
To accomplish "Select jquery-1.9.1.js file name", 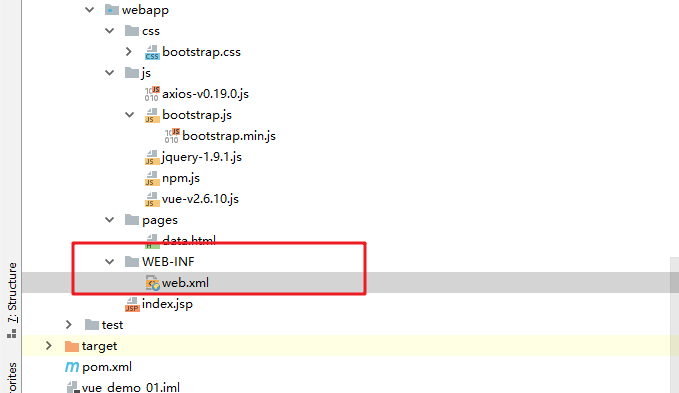I will click(x=202, y=157).
